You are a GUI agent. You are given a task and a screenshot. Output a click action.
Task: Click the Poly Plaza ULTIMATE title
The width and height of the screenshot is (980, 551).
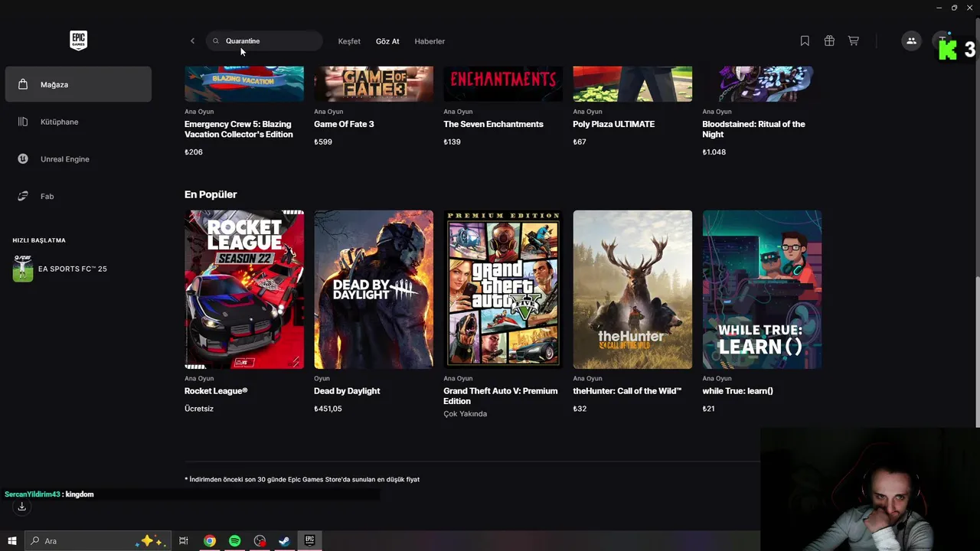(x=614, y=124)
